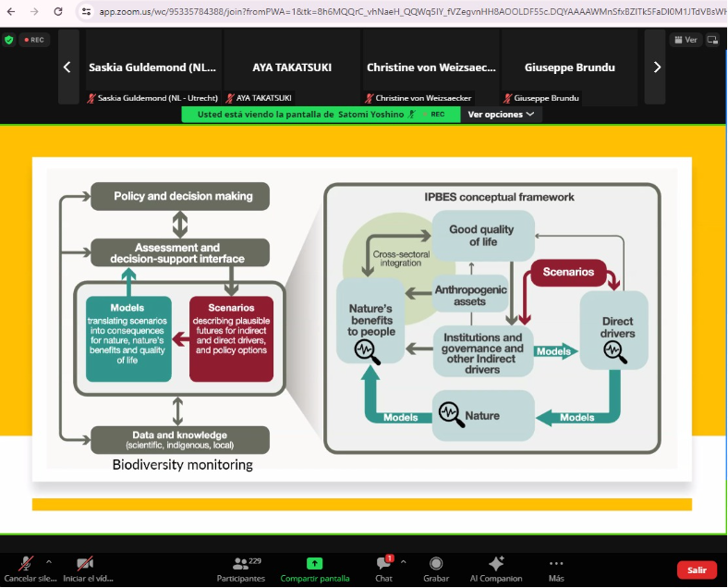728x588 pixels.
Task: Expand audio options arrow beside microphone
Action: pos(49,561)
